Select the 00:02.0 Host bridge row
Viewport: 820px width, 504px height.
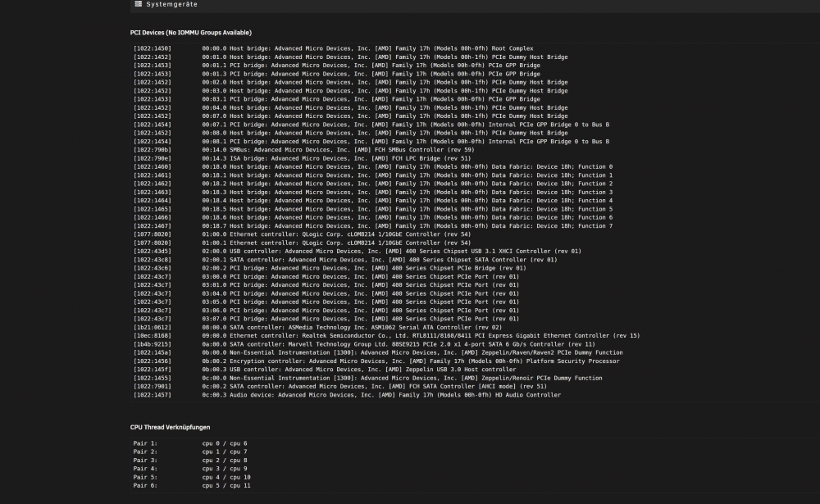(350, 82)
